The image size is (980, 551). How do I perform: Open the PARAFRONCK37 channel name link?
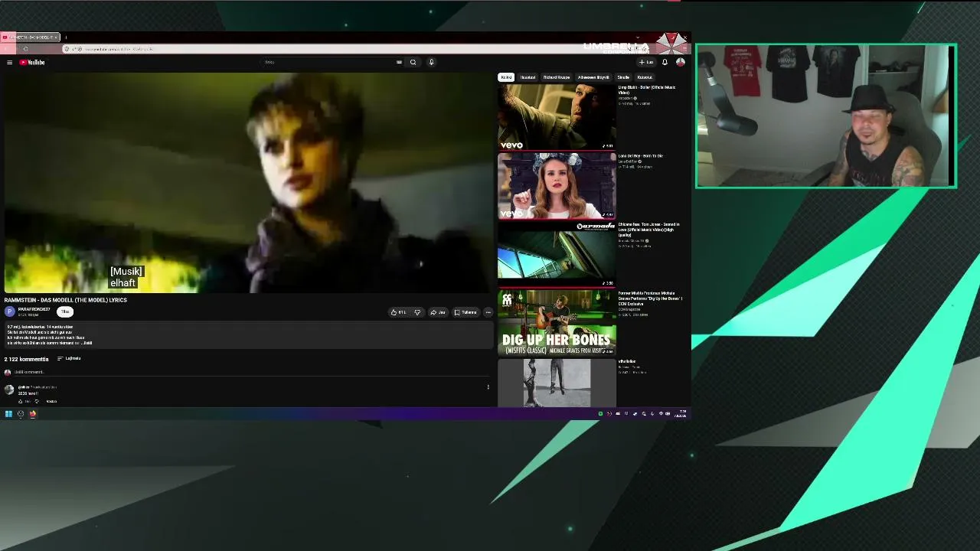coord(34,309)
